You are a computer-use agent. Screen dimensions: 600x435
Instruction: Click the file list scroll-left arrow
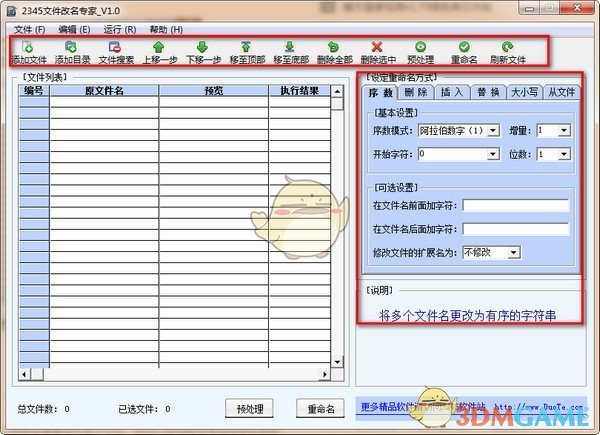tap(24, 374)
